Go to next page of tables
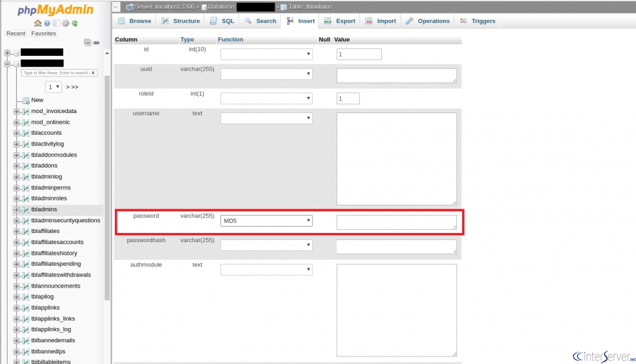The height and width of the screenshot is (364, 636). [x=67, y=87]
